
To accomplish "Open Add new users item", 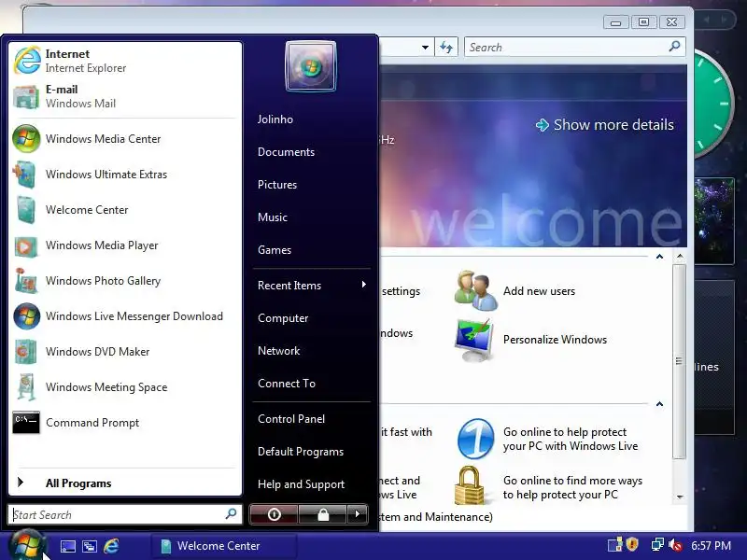I will [x=515, y=290].
